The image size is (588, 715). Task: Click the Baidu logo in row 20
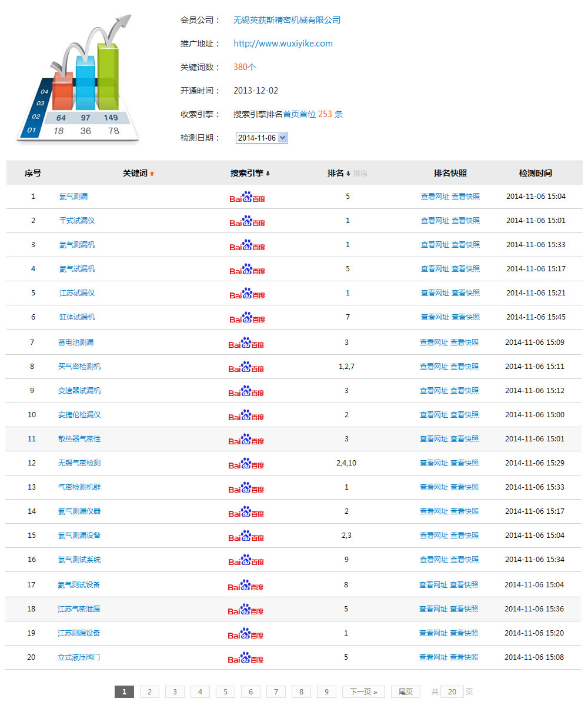point(246,657)
